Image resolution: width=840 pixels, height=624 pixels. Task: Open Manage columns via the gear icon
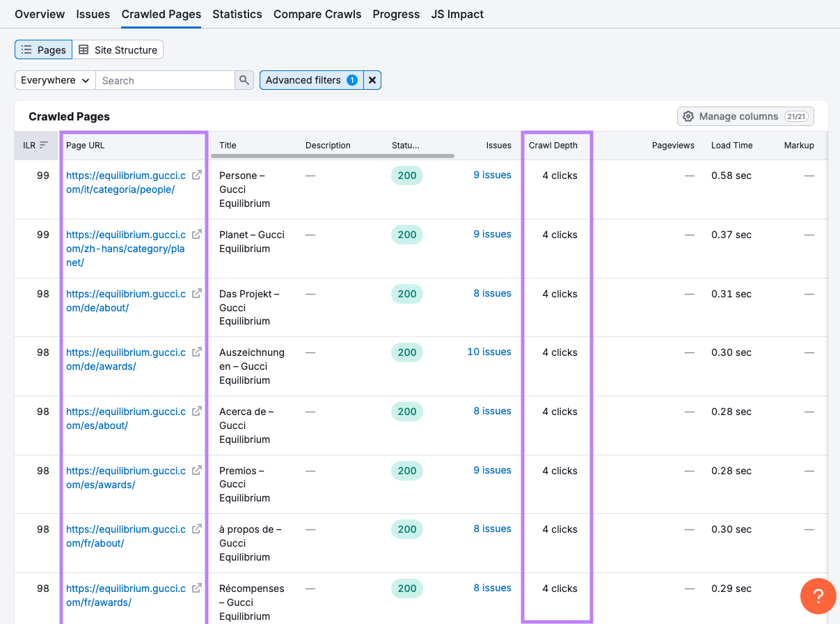click(x=688, y=116)
